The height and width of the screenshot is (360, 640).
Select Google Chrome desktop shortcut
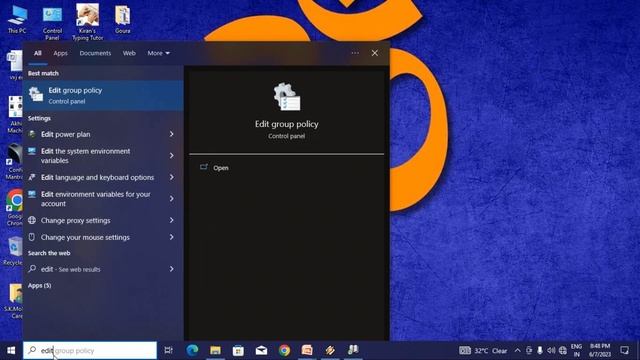point(15,207)
